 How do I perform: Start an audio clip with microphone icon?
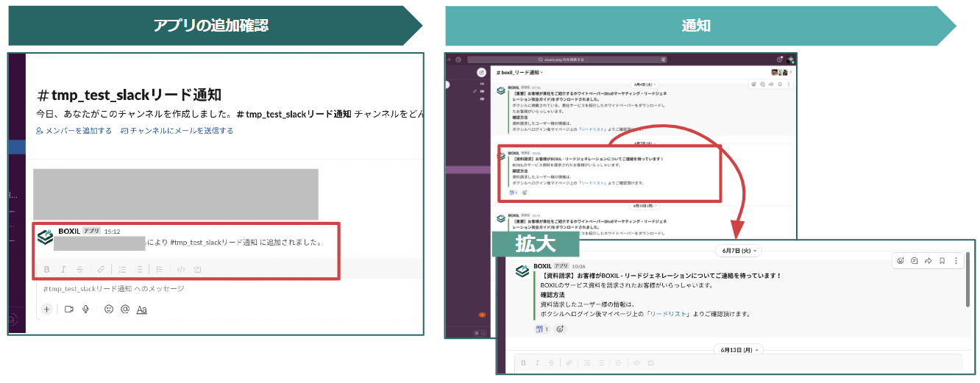pos(85,309)
